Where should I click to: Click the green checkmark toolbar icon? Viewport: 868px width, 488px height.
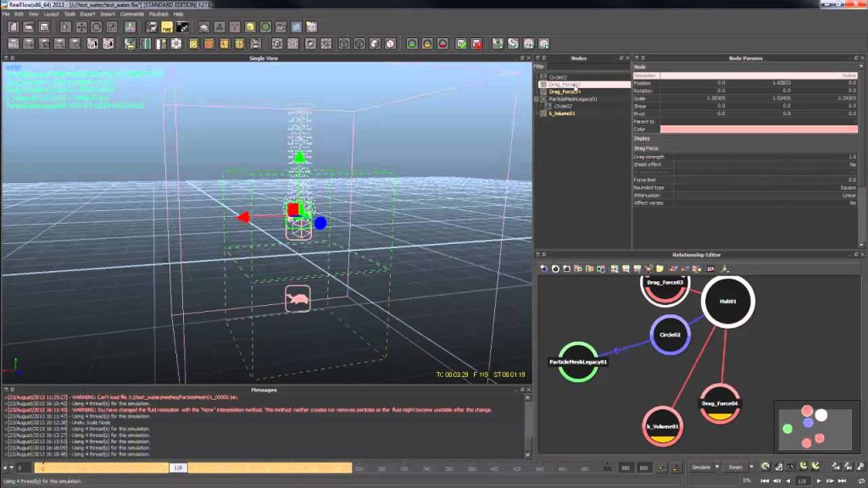pos(461,44)
